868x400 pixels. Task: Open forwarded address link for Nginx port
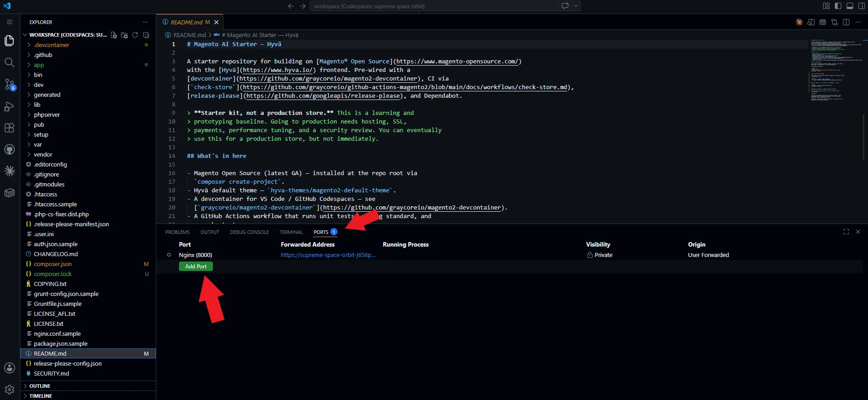click(328, 255)
